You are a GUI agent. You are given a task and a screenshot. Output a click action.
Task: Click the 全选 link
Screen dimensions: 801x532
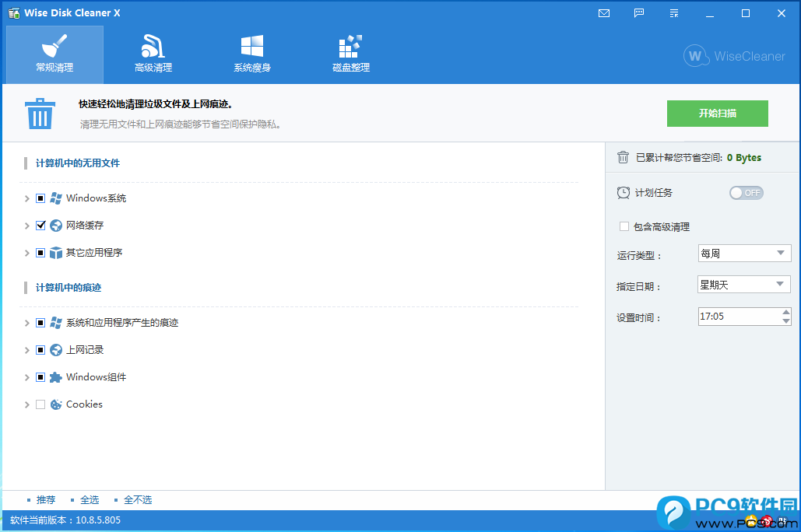click(x=90, y=500)
